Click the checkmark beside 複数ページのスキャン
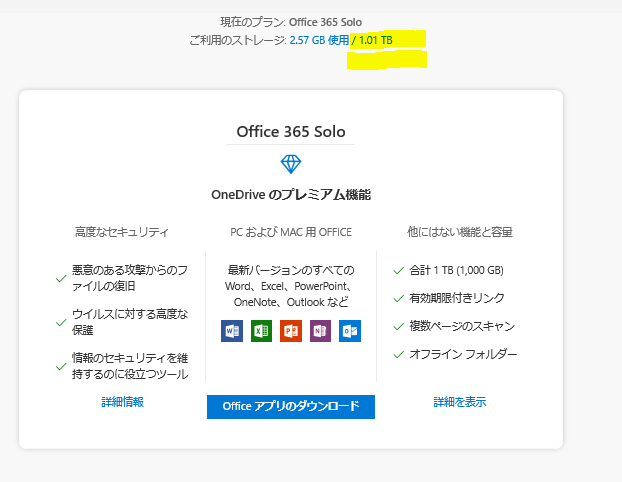Screen dimensions: 622x482 click(x=398, y=327)
